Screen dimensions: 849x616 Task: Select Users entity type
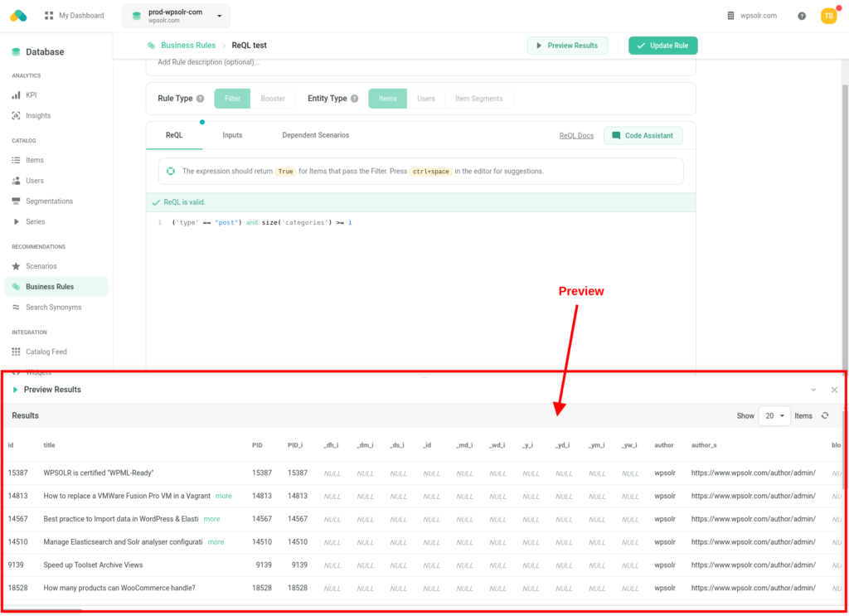tap(426, 99)
